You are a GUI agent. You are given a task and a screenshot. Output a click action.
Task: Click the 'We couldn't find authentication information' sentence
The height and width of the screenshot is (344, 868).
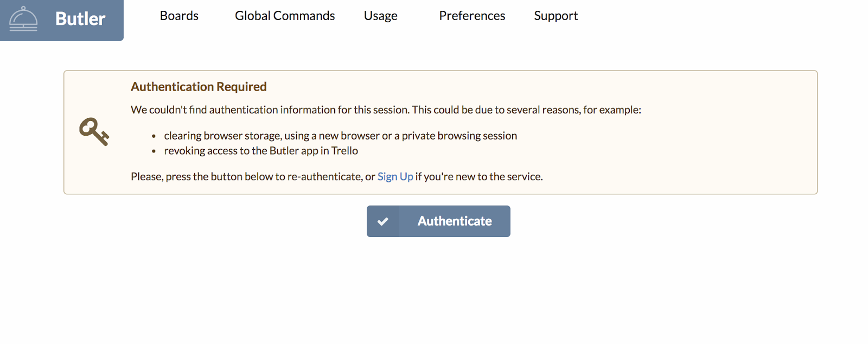click(x=386, y=110)
